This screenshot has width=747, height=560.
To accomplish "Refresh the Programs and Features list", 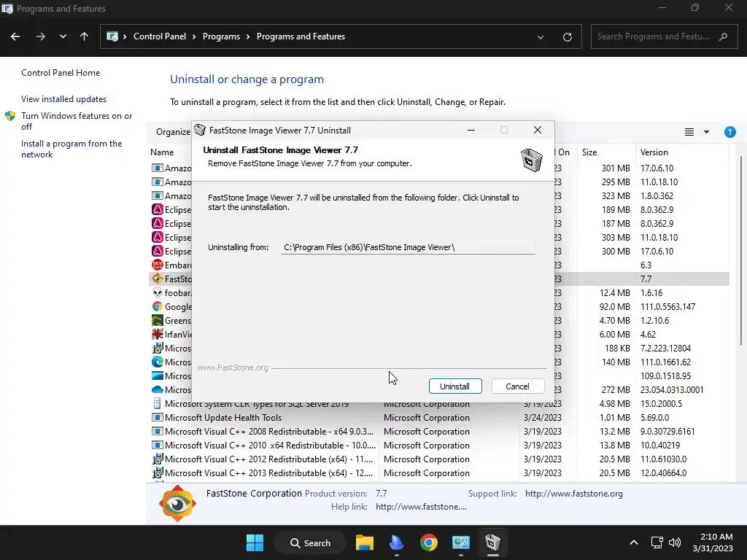I will coord(567,36).
